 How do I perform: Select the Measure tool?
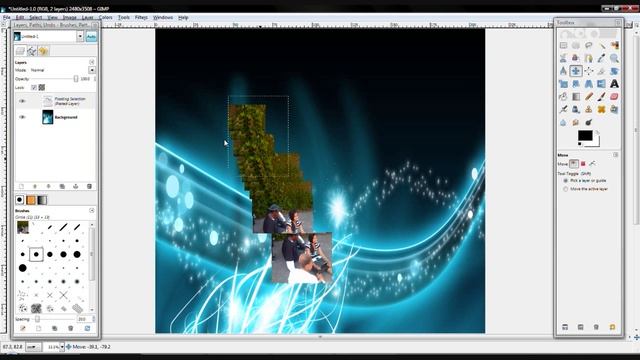click(563, 71)
